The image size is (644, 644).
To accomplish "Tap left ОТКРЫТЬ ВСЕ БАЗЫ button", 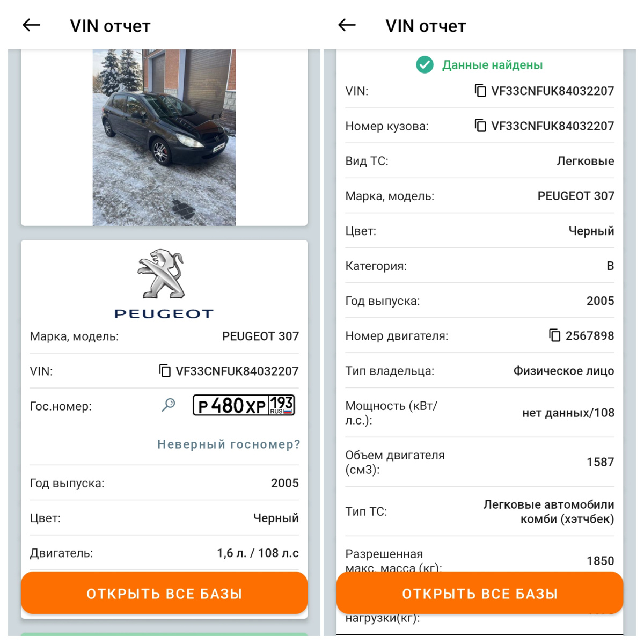I will (x=164, y=593).
